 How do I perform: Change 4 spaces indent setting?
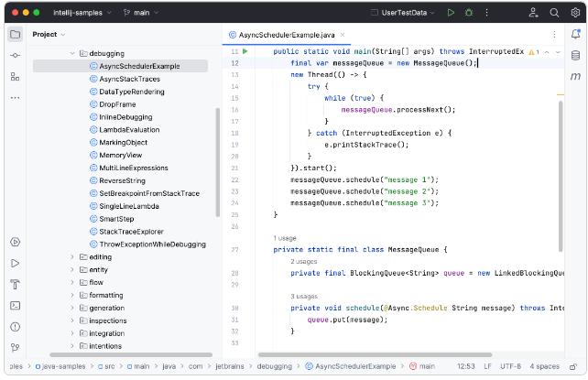pyautogui.click(x=545, y=367)
